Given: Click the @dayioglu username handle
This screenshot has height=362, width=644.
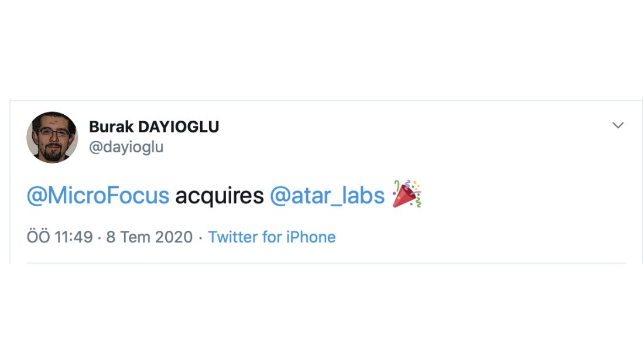Looking at the screenshot, I should pyautogui.click(x=126, y=147).
